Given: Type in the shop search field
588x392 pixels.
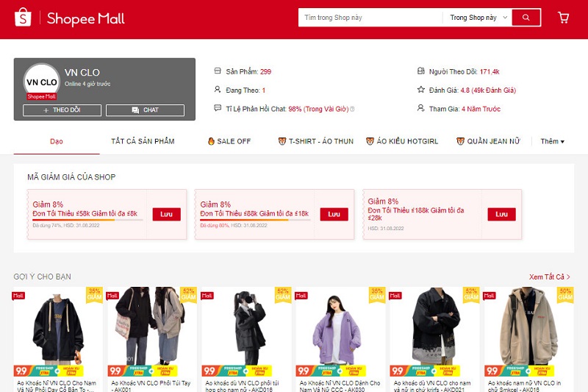Looking at the screenshot, I should coord(370,18).
